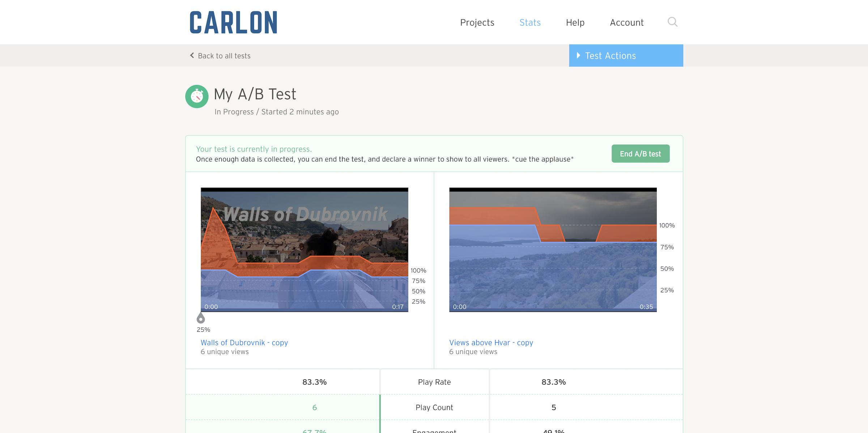Click the Test Actions triangle arrow
The height and width of the screenshot is (433, 868).
tap(578, 55)
